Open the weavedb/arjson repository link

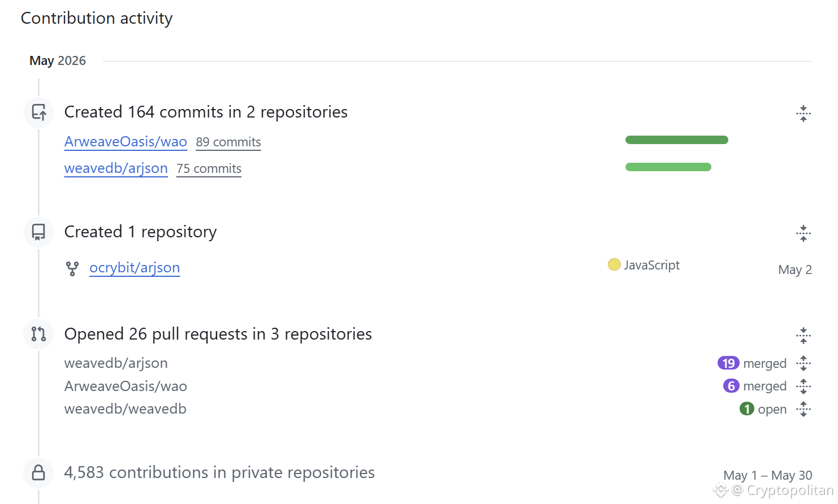click(x=116, y=168)
